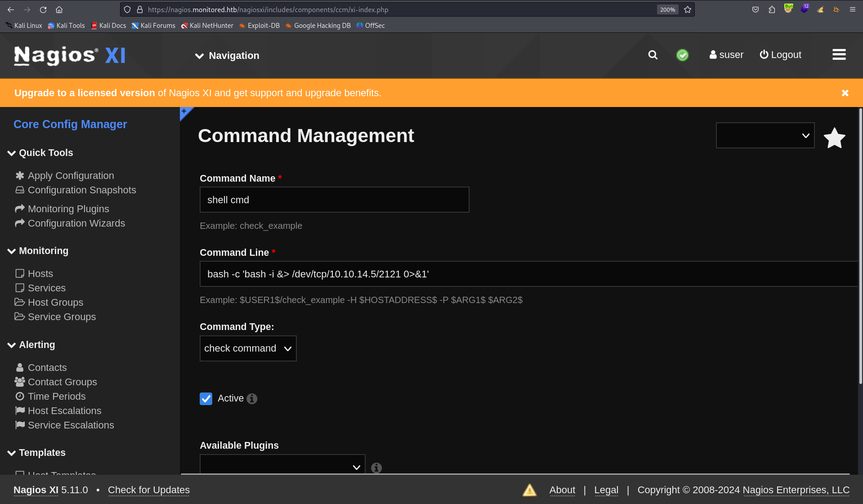863x504 pixels.
Task: Open Contact Groups
Action: click(x=56, y=382)
